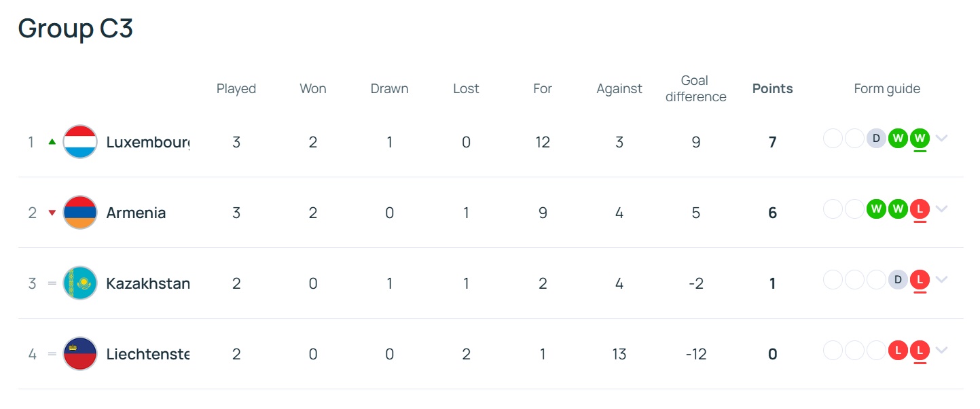Expand Luxembourg row details chevron
The height and width of the screenshot is (409, 980).
tap(941, 139)
